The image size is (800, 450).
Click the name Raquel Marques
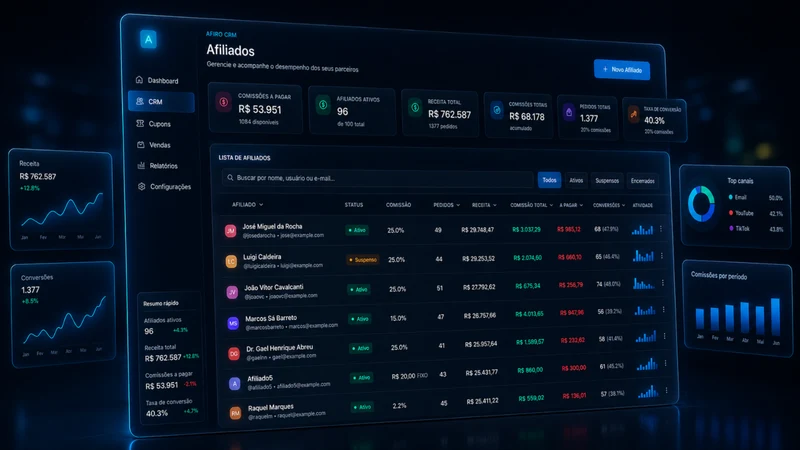tap(270, 408)
